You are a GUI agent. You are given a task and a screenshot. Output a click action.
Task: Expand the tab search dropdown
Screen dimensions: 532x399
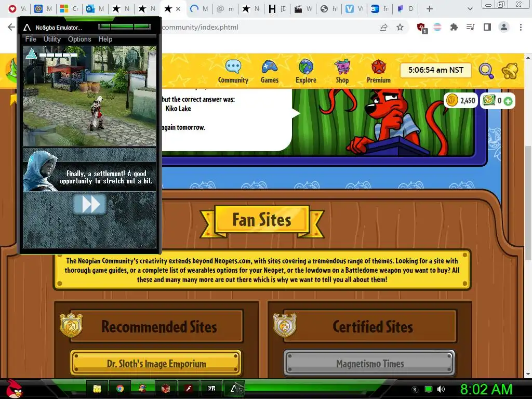[470, 9]
